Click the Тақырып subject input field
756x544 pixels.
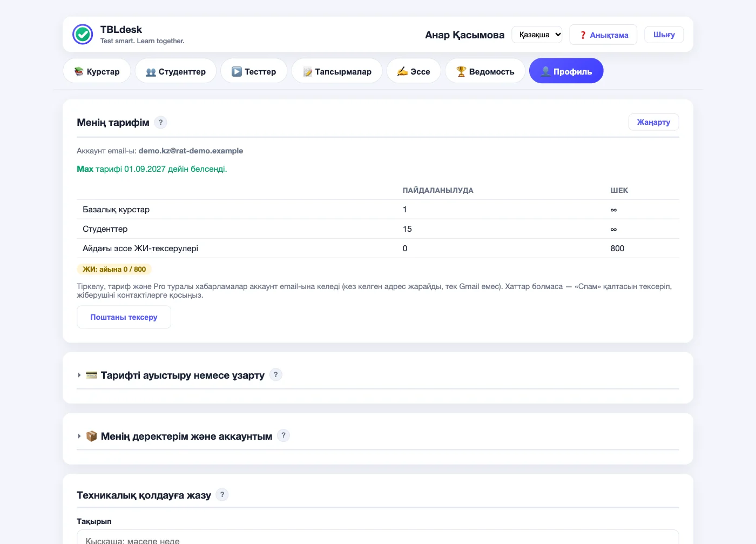point(378,538)
